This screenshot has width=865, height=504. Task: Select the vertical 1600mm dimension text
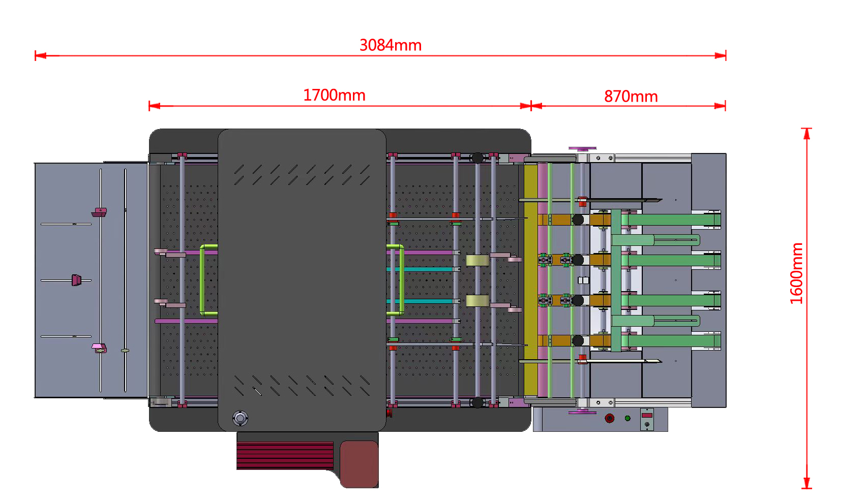click(796, 273)
